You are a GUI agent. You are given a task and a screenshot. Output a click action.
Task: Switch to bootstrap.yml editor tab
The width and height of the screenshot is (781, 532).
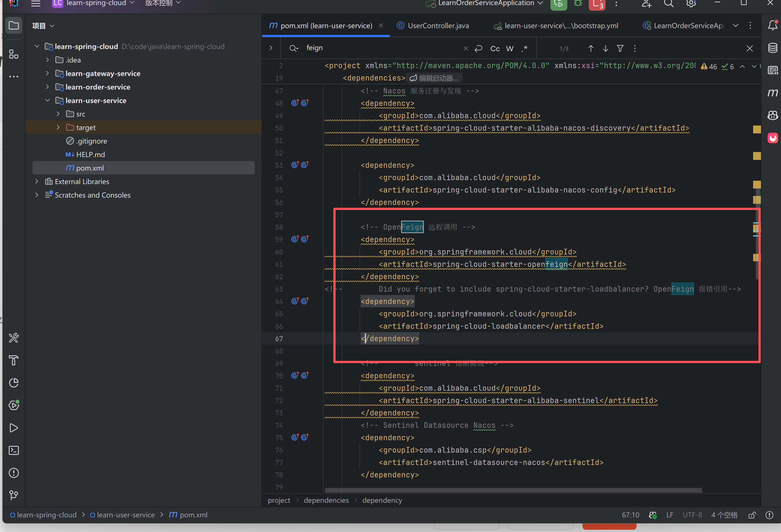[556, 26]
